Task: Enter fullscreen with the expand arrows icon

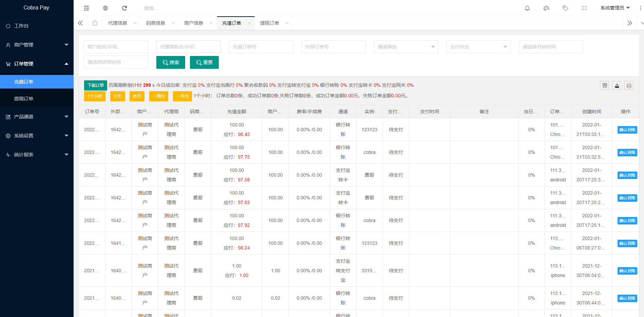Action: click(584, 8)
